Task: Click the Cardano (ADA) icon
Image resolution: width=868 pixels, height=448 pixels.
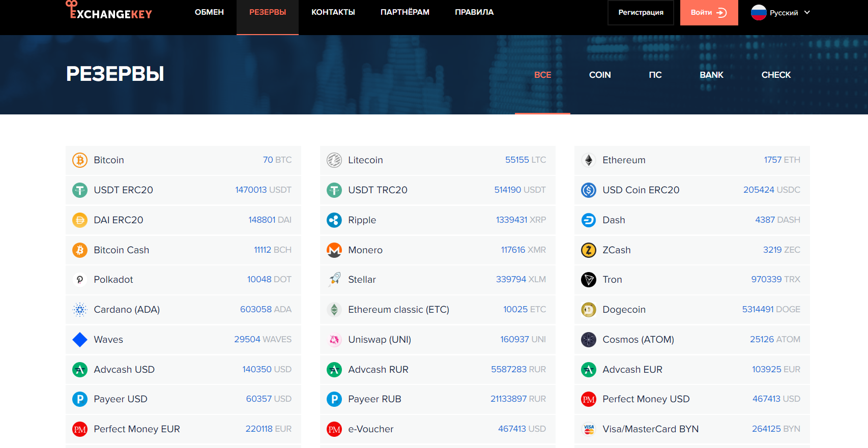Action: tap(80, 310)
